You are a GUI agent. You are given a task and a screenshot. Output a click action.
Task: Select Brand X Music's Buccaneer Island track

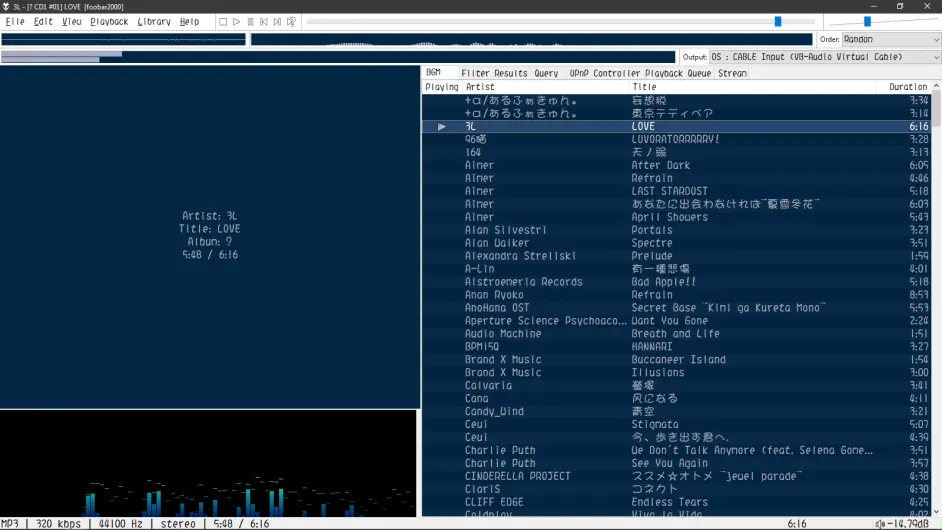(676, 359)
